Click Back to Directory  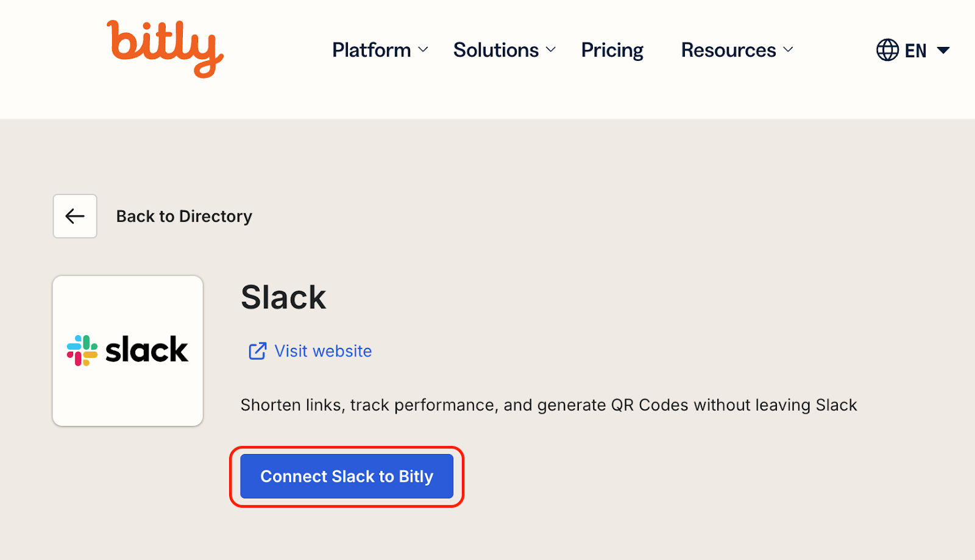click(x=183, y=216)
